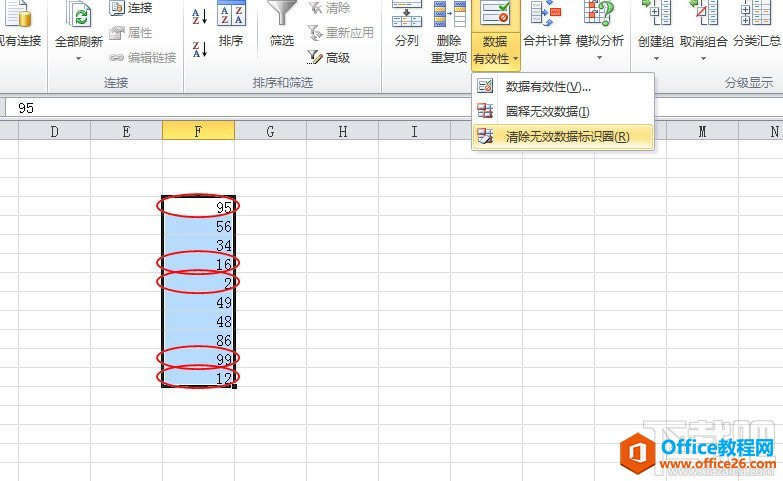
Task: Expand Group dropdown arrow
Action: (656, 58)
